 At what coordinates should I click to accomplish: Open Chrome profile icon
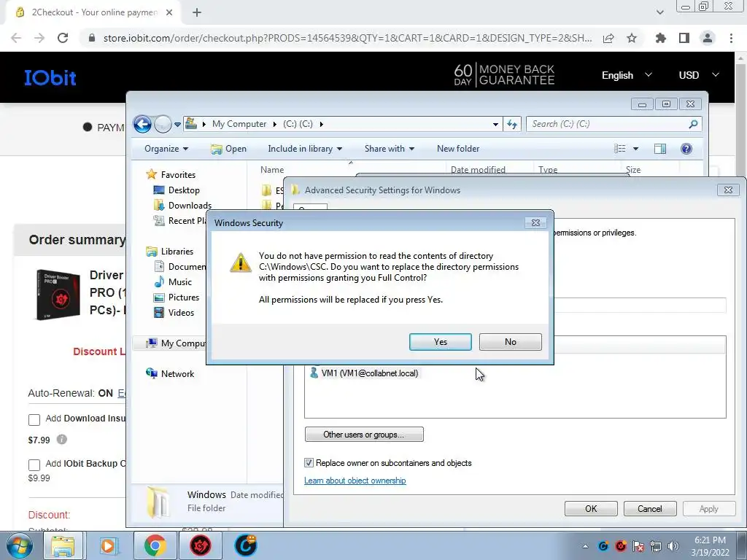(708, 38)
